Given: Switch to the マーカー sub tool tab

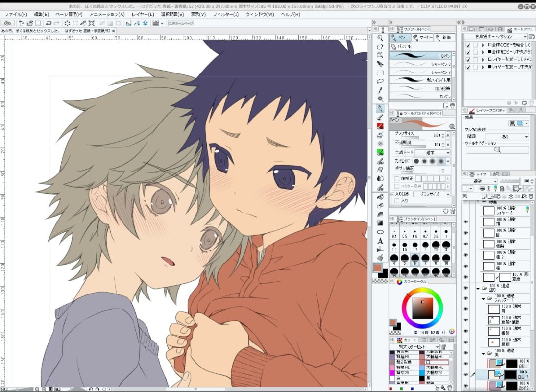Looking at the screenshot, I should click(x=422, y=37).
